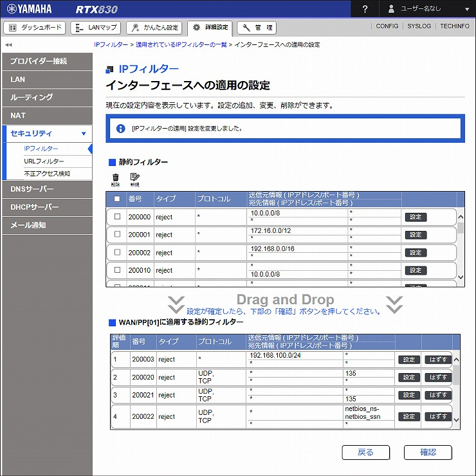Click 設定 for filter 200010

point(416,270)
